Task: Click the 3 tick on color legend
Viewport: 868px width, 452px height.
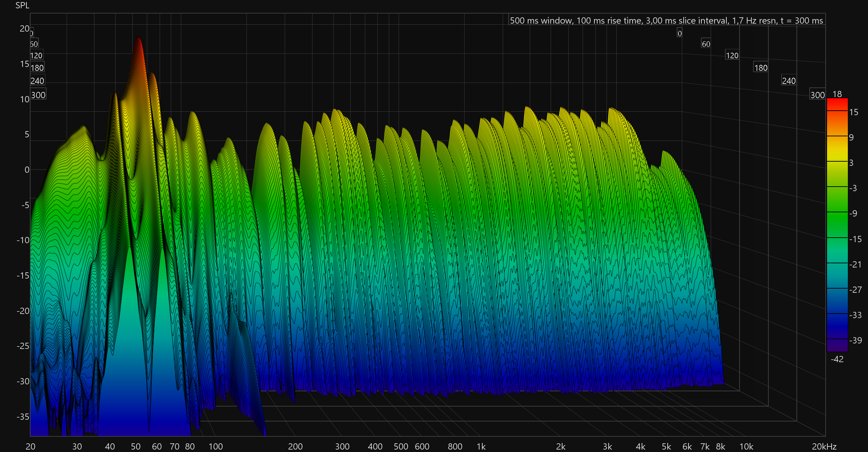Action: coord(851,163)
